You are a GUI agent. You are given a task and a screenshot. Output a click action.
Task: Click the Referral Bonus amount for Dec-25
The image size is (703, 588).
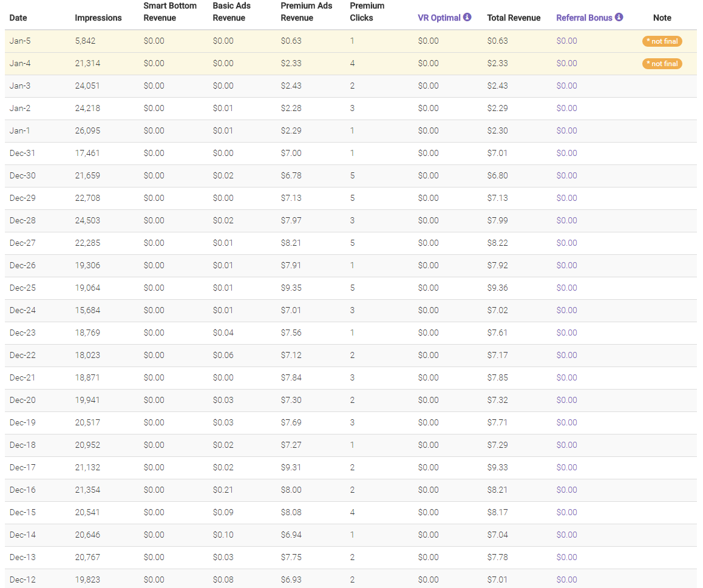pos(566,288)
